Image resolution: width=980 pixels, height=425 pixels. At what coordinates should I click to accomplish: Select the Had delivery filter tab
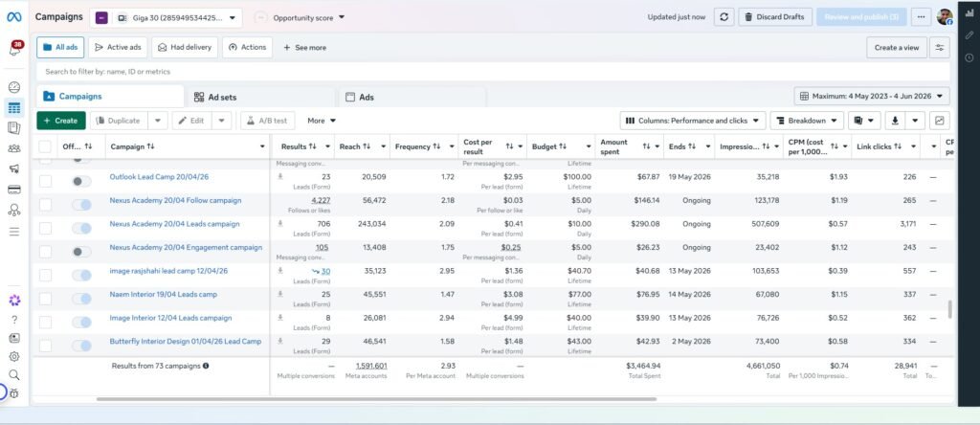[x=185, y=48]
